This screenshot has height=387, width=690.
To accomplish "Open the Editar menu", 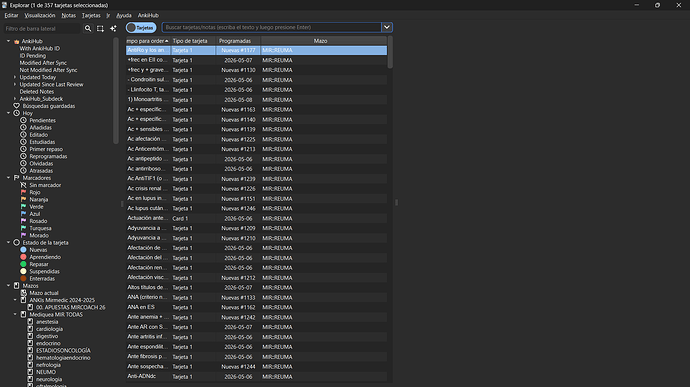I will 11,15.
